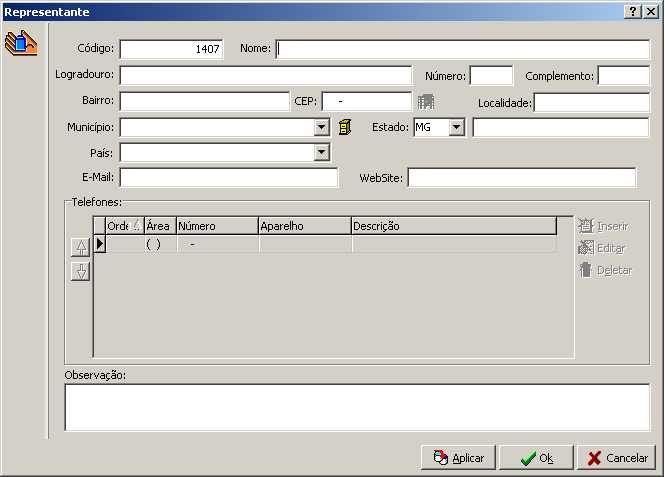Focus the Nome text field
Viewport: 665px width, 477px height.
(x=463, y=49)
